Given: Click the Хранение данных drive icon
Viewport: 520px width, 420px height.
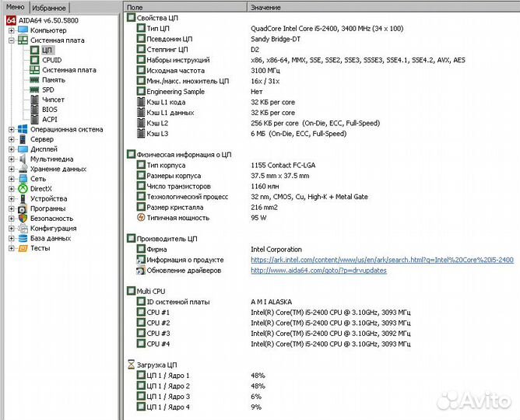Looking at the screenshot, I should point(23,169).
